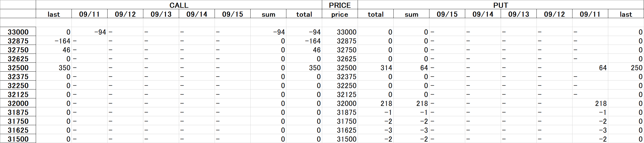Select the bold 31500 row label
Image resolution: width=644 pixels, height=143 pixels.
pyautogui.click(x=18, y=139)
